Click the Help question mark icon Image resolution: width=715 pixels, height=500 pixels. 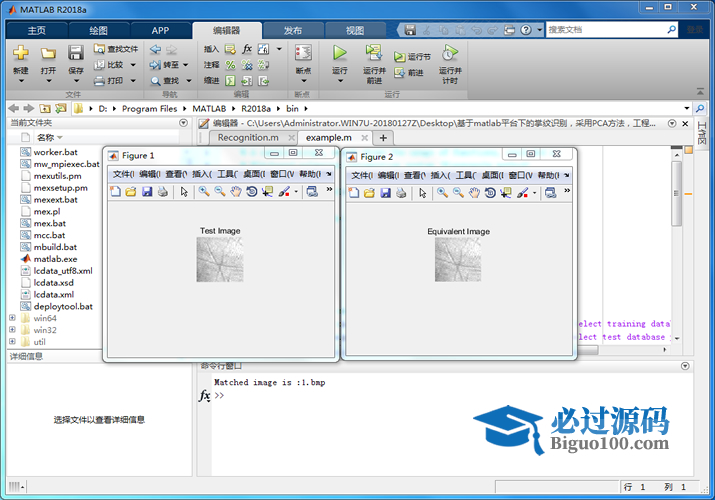526,30
